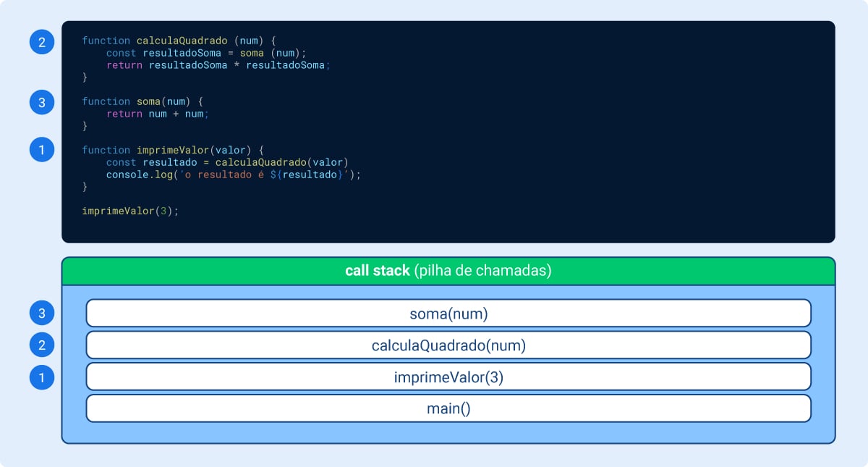
Task: Click the 'const resultadoSoma = soma (num);' line
Action: [206, 53]
